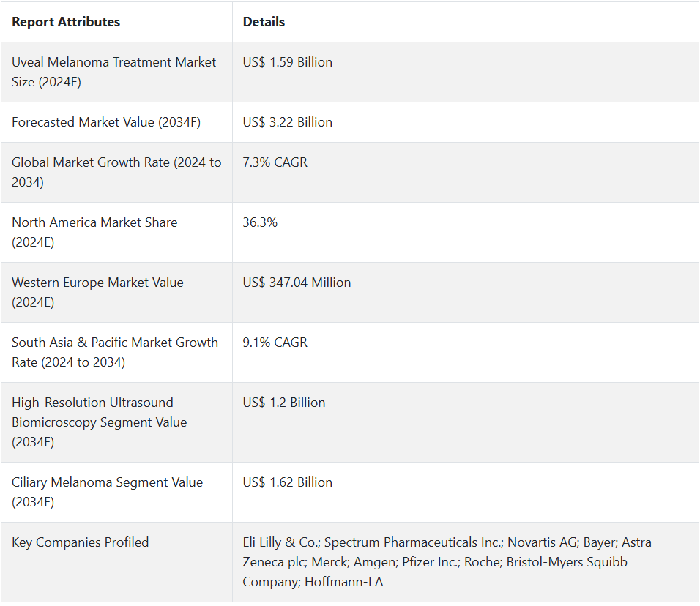Image resolution: width=700 pixels, height=606 pixels.
Task: Click the 'US$ 3.22 Billion' value
Action: [288, 122]
